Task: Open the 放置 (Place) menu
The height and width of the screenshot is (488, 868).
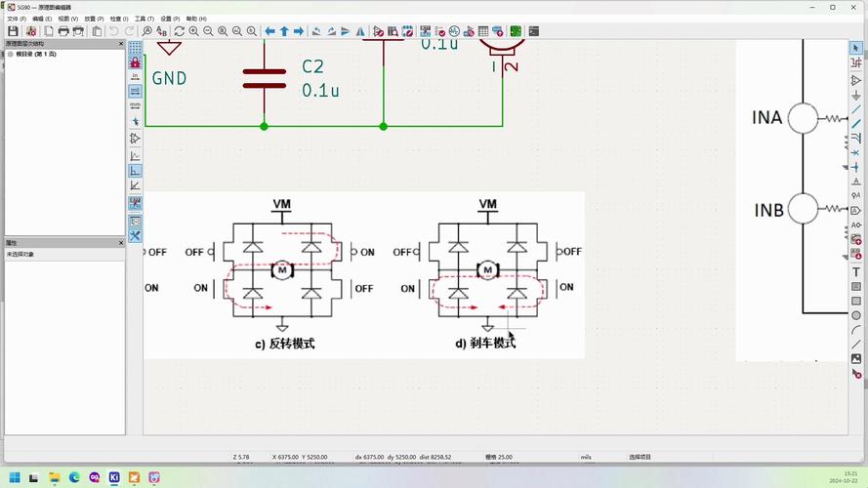Action: [94, 19]
